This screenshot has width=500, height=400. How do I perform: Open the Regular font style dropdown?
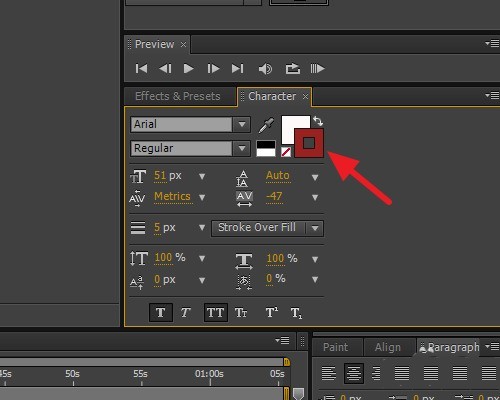coord(242,148)
